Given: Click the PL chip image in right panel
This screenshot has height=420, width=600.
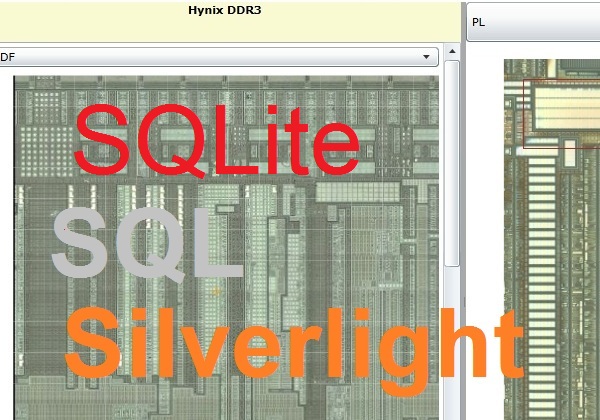Looking at the screenshot, I should click(x=552, y=239).
